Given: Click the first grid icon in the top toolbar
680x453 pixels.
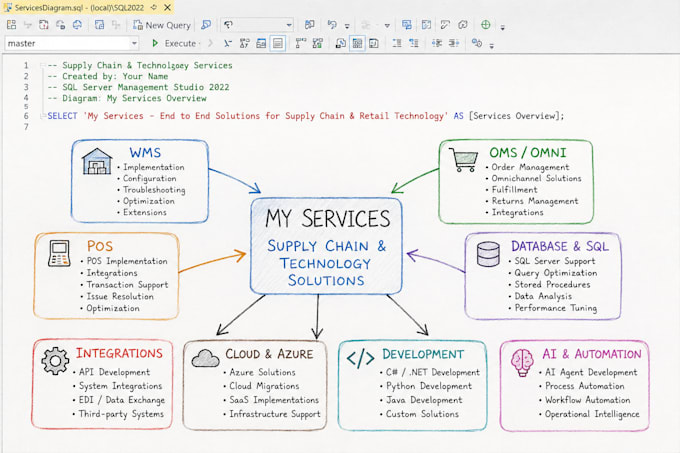Looking at the screenshot, I should pyautogui.click(x=11, y=25).
